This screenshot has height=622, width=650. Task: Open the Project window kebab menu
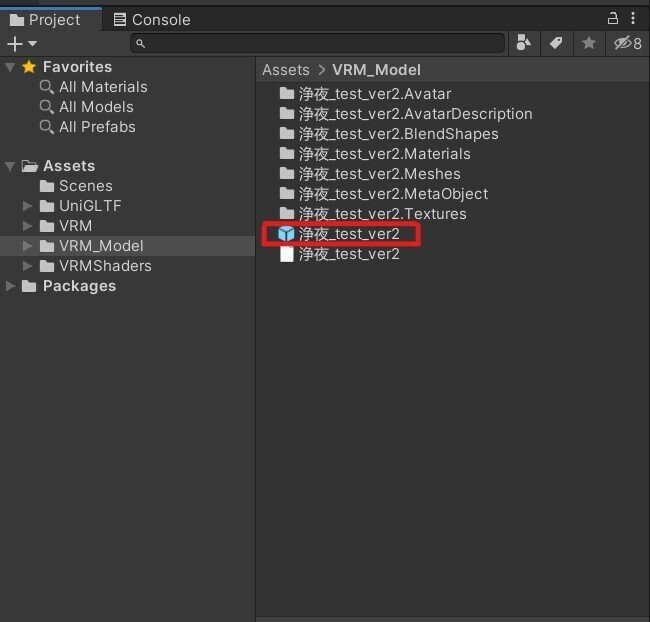click(x=633, y=18)
